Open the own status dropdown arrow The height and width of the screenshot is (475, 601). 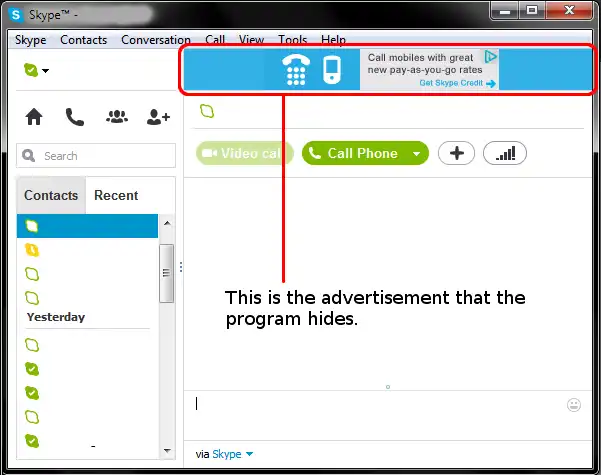pyautogui.click(x=45, y=71)
